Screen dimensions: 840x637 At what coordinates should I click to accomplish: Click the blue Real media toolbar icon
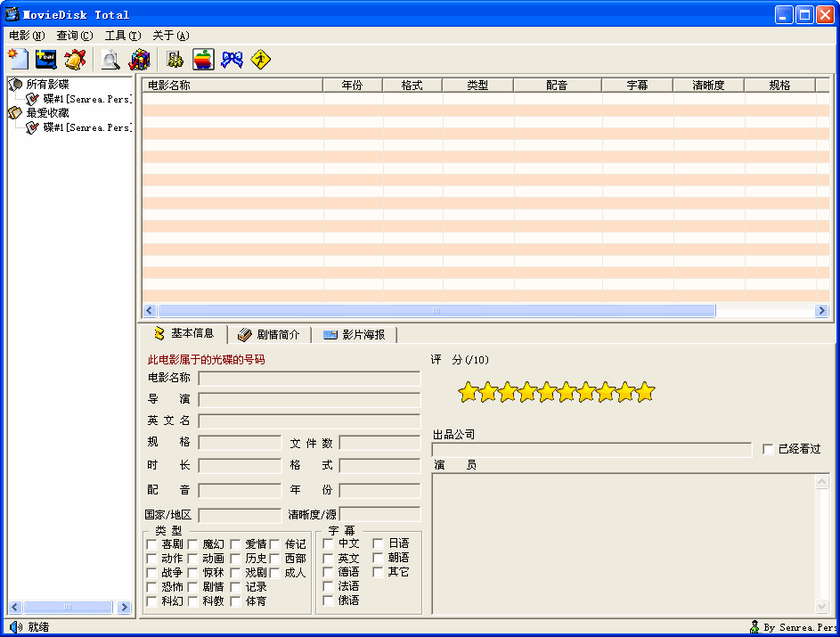46,59
